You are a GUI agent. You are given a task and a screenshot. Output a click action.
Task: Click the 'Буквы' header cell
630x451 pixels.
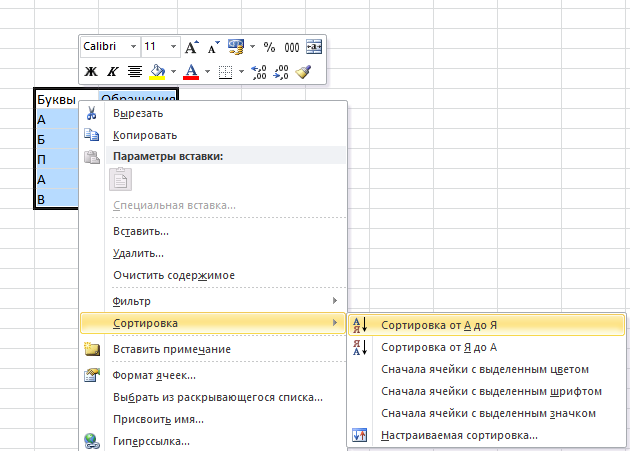tap(55, 99)
